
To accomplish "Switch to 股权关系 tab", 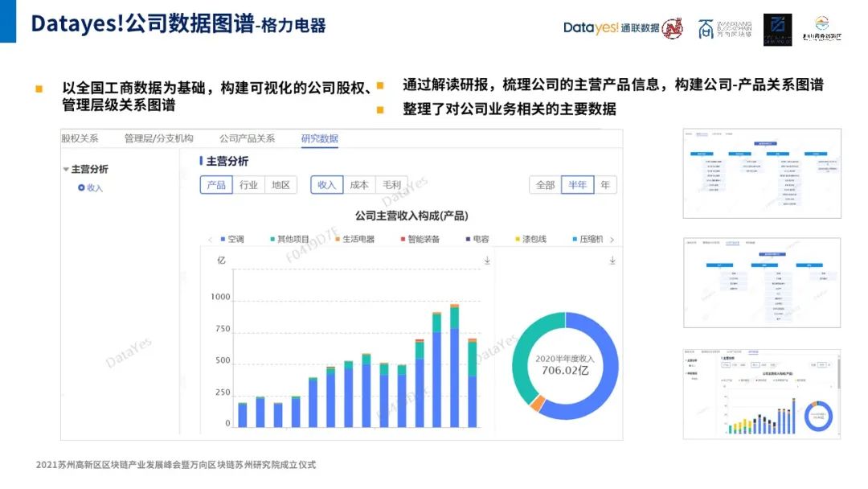I will point(80,138).
